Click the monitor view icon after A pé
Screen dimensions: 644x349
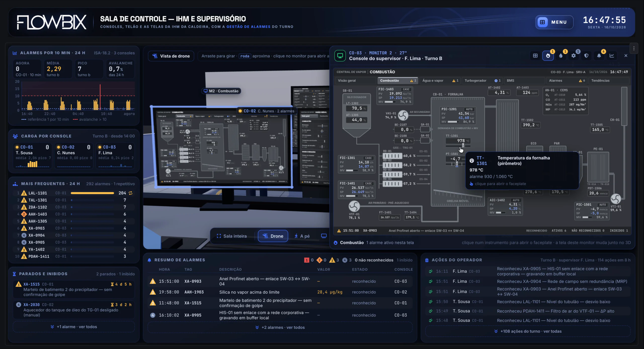pyautogui.click(x=324, y=236)
